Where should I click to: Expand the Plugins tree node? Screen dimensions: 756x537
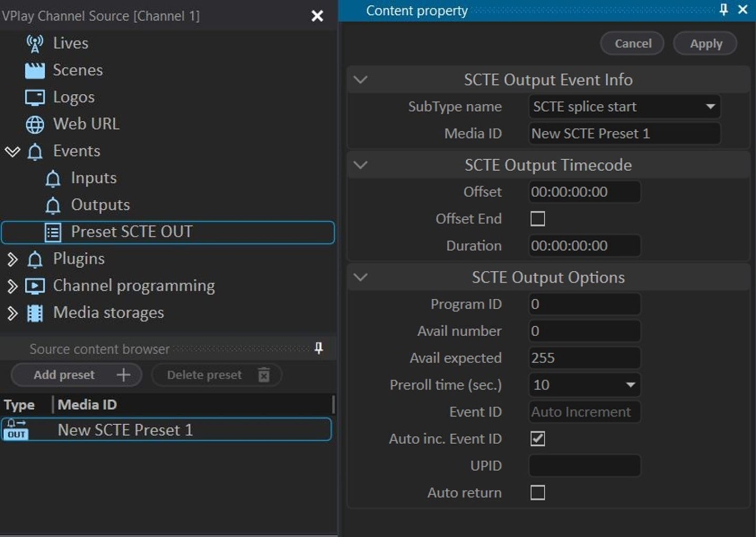pos(12,259)
